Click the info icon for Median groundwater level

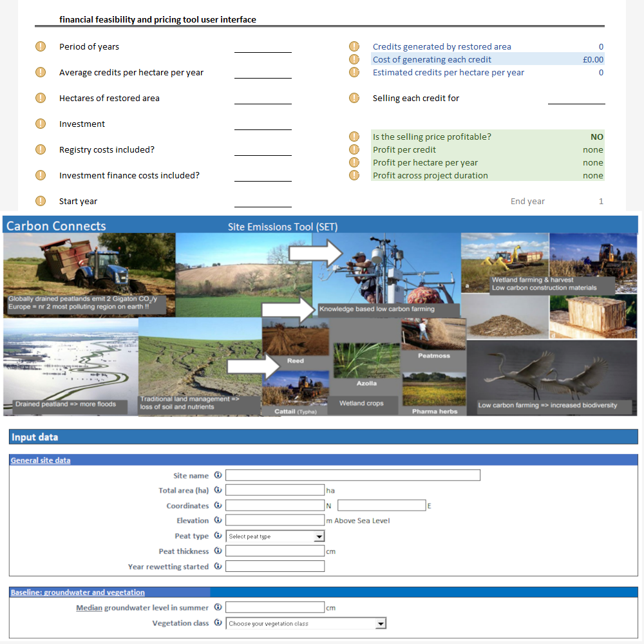point(218,607)
